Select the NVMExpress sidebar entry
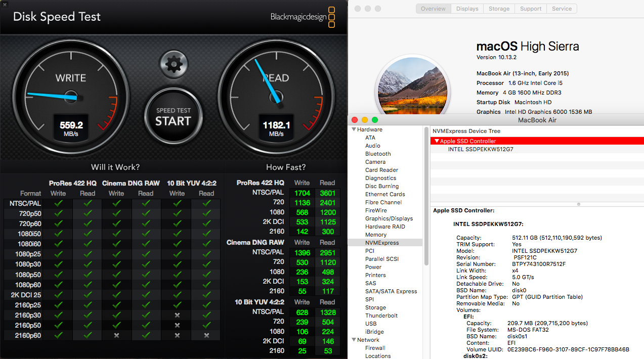Screen dimensions: 644x359 (x=385, y=243)
